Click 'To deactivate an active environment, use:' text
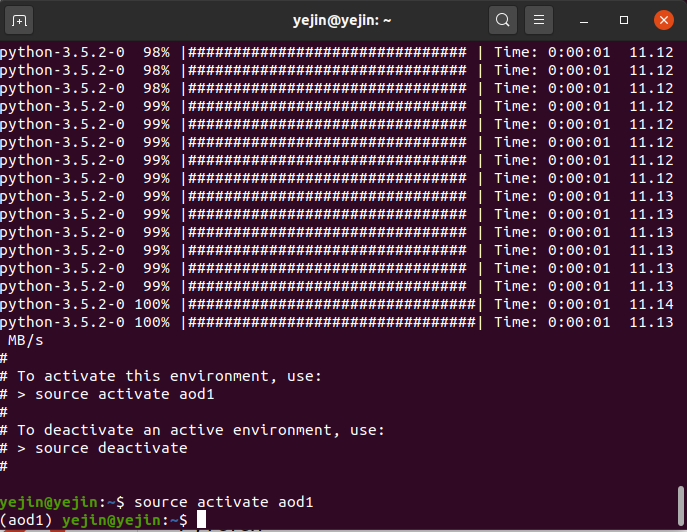Screen dimensions: 687x532 pos(201,430)
